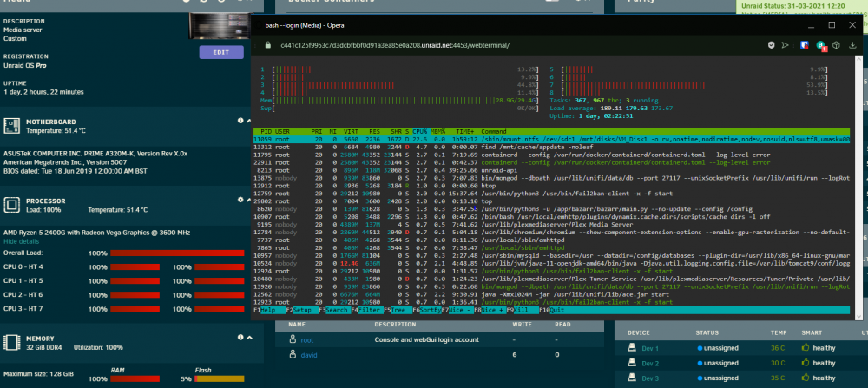868x388 pixels.
Task: Open the browser downloads icon
Action: point(852,45)
